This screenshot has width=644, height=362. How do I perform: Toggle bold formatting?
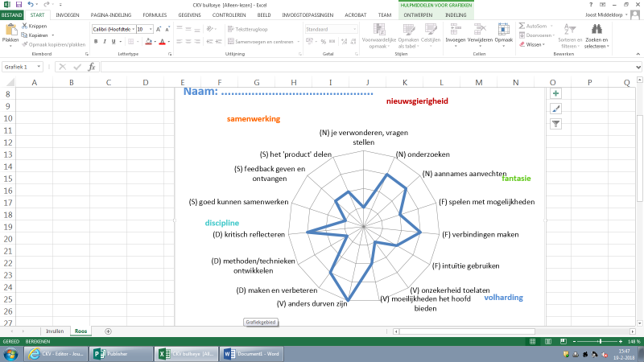pyautogui.click(x=96, y=42)
